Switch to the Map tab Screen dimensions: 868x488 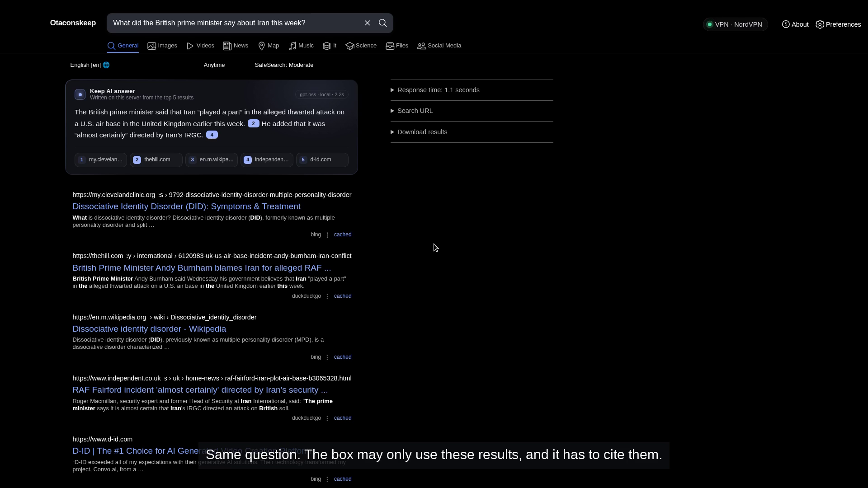[x=269, y=46]
